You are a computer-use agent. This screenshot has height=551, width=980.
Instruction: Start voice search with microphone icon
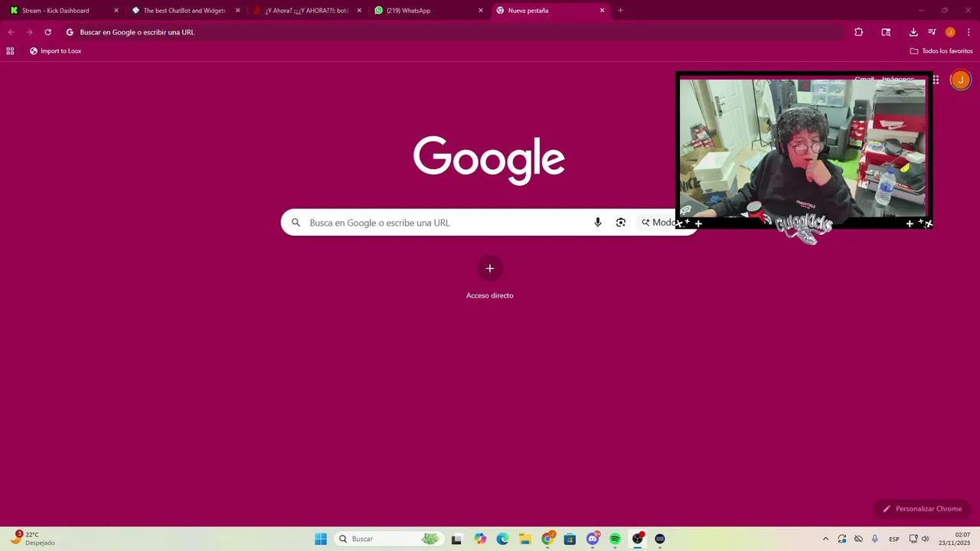tap(598, 223)
